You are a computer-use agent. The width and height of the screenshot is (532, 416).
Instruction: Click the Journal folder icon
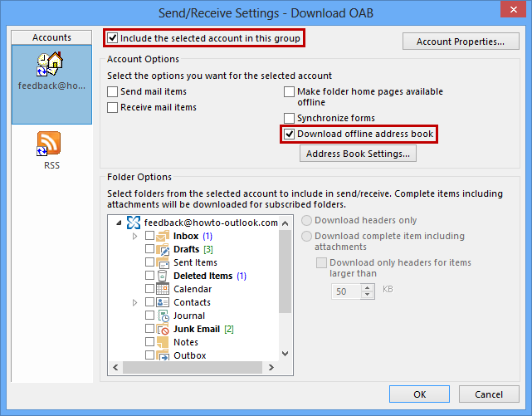click(164, 316)
